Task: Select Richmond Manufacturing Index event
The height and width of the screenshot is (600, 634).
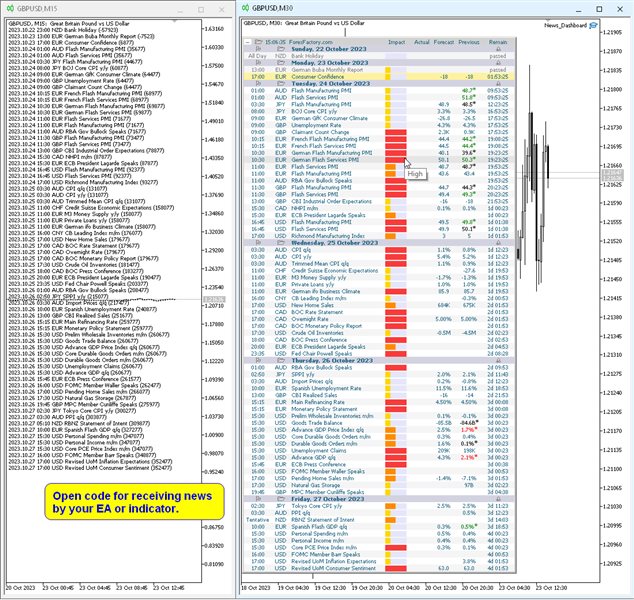Action: (328, 236)
